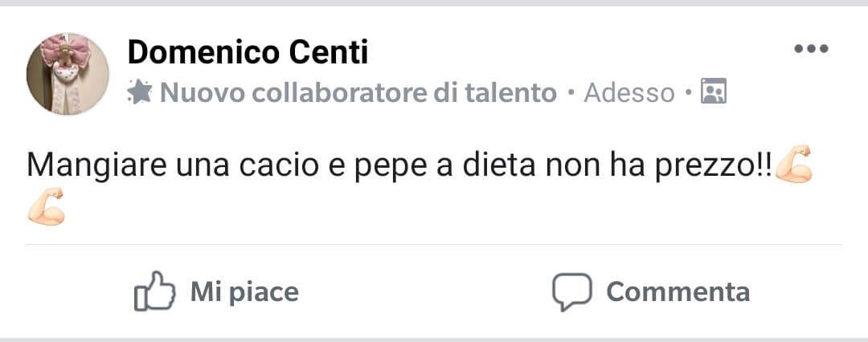Click the star badge icon
Image resolution: width=868 pixels, height=342 pixels.
(141, 93)
